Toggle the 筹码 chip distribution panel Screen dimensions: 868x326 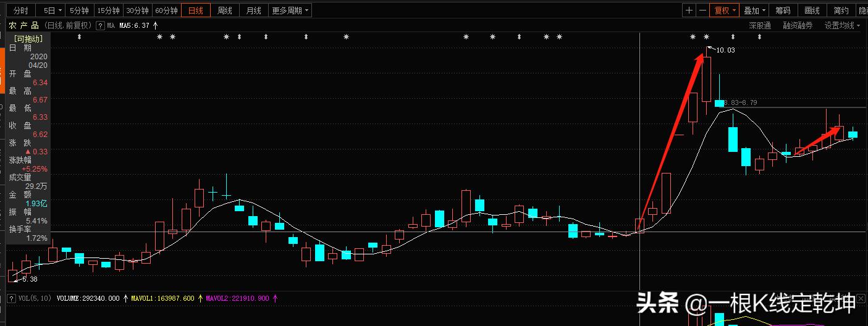[783, 10]
